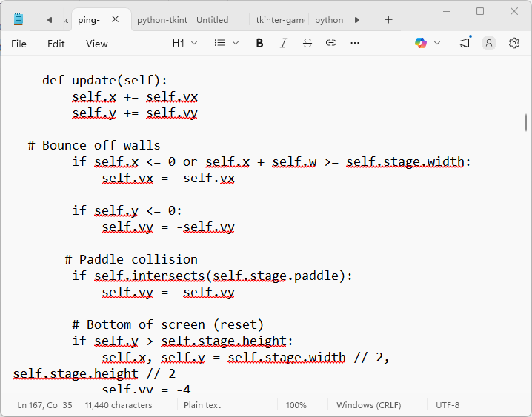Open the Edit menu

pyautogui.click(x=56, y=44)
